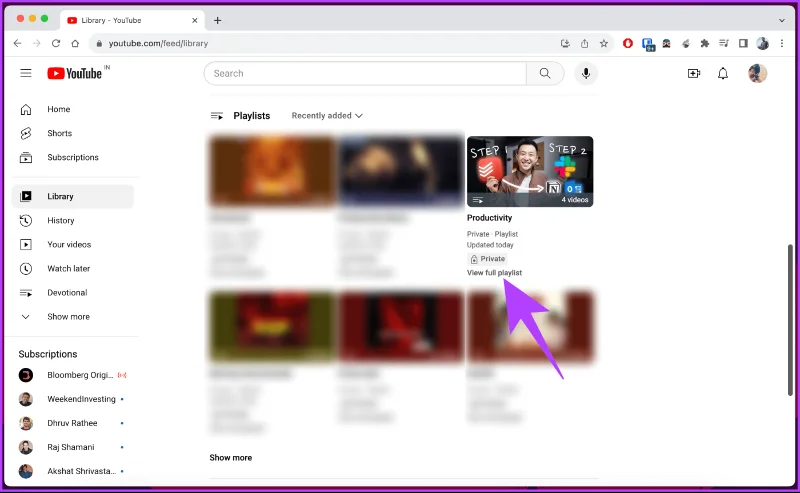The height and width of the screenshot is (493, 800).
Task: Click View full playlist link
Action: tap(494, 273)
